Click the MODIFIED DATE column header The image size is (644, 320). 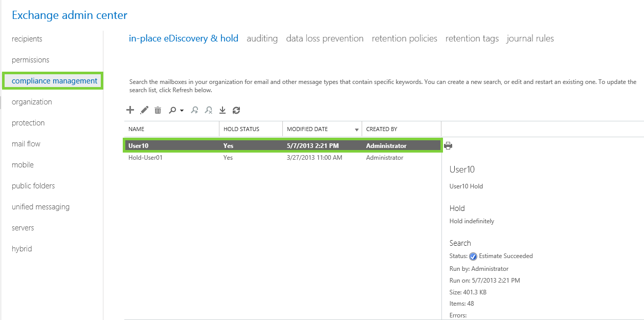coord(322,129)
